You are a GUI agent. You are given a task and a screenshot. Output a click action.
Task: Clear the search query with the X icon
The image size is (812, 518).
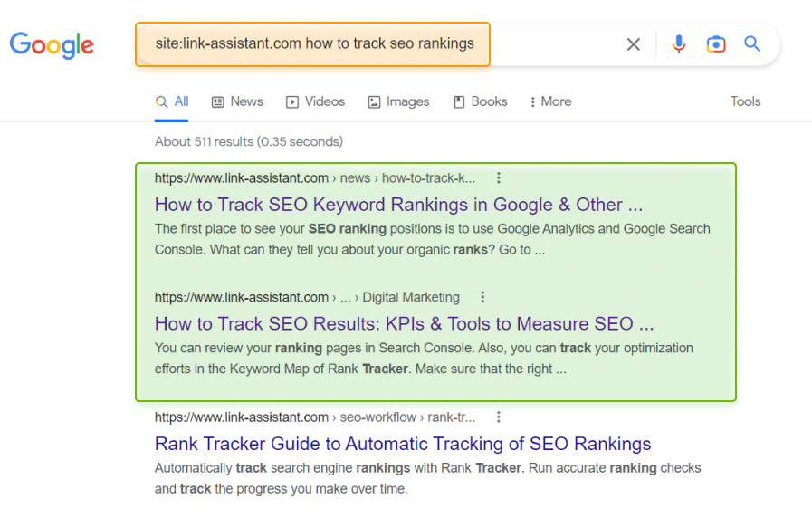634,44
